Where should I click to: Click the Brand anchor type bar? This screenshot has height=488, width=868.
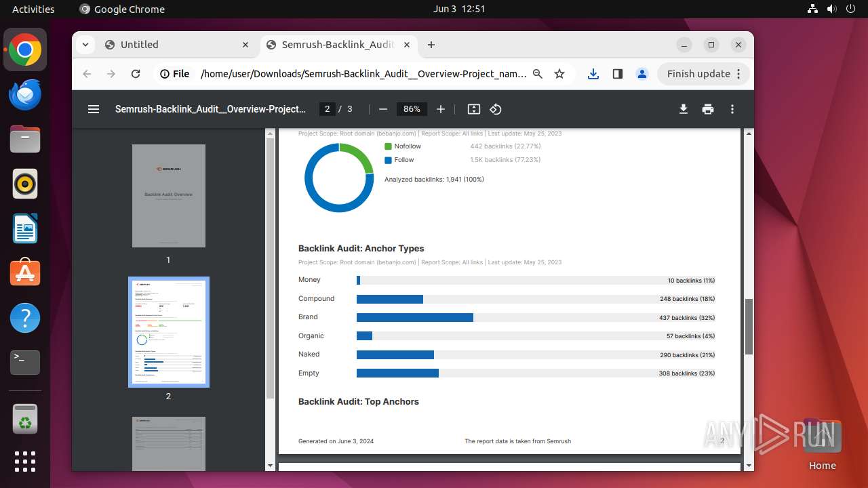(415, 317)
